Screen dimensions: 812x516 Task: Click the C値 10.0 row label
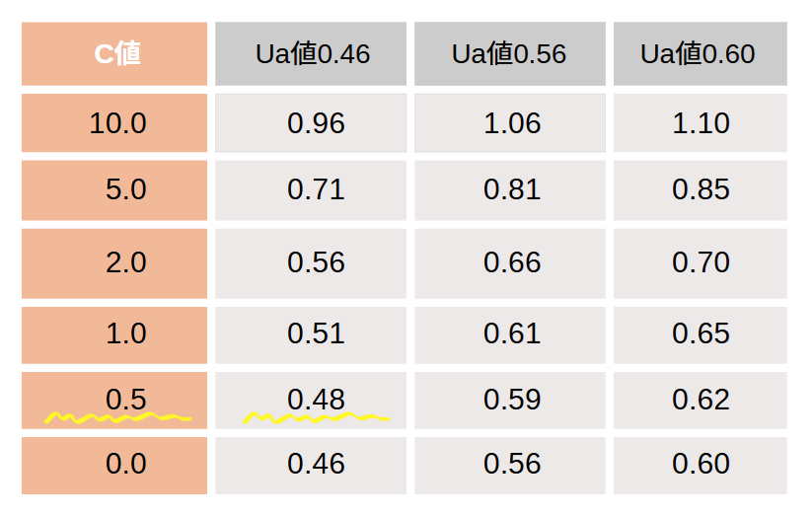click(x=116, y=123)
